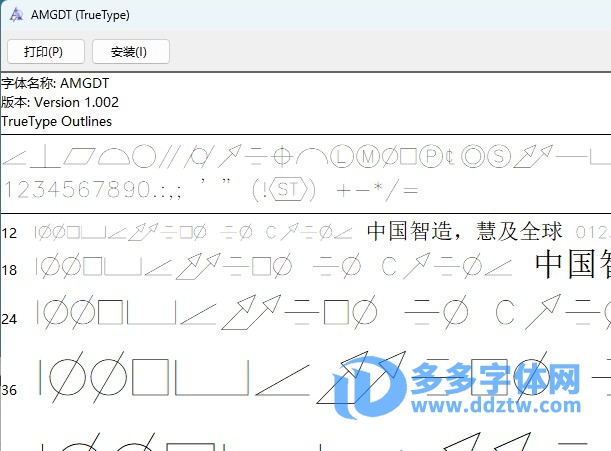Click the digits 1234567890 sample row
Viewport: 611px width, 451px height.
[78, 189]
